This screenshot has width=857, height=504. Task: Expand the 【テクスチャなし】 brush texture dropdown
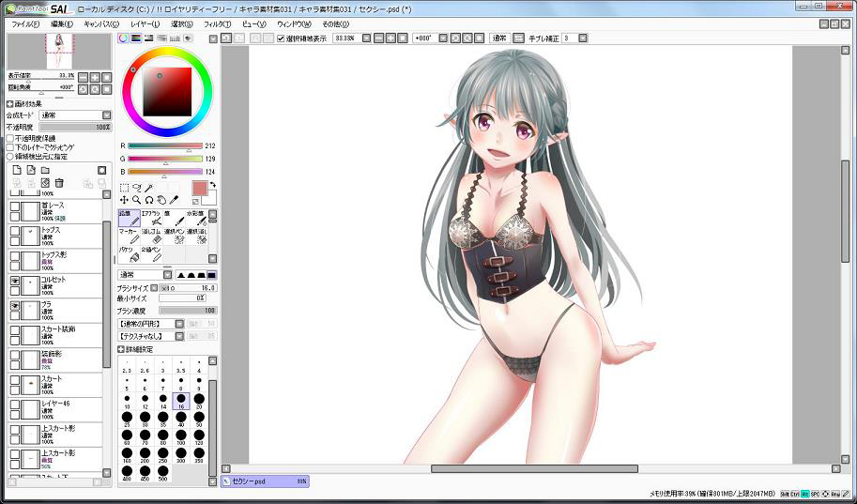coord(150,335)
